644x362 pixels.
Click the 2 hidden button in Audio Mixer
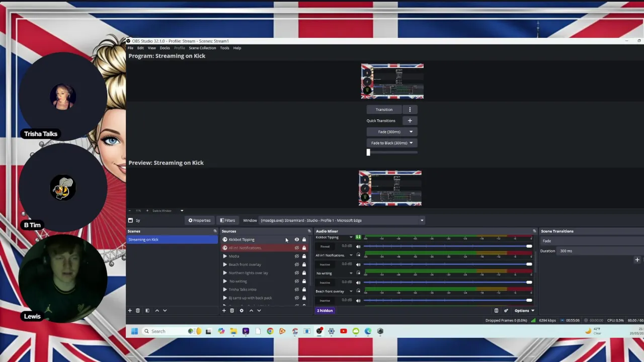(325, 311)
